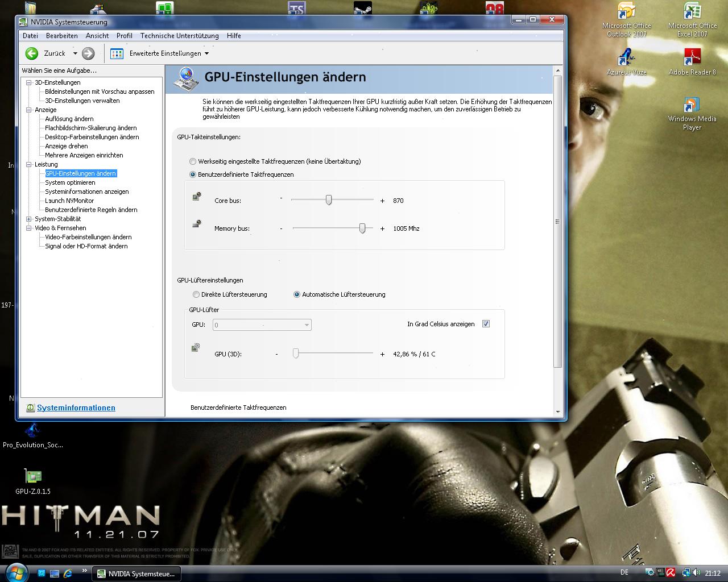Image resolution: width=728 pixels, height=582 pixels.
Task: Select Benutzerdefinierte Taktfrequenzen radio button
Action: click(193, 174)
